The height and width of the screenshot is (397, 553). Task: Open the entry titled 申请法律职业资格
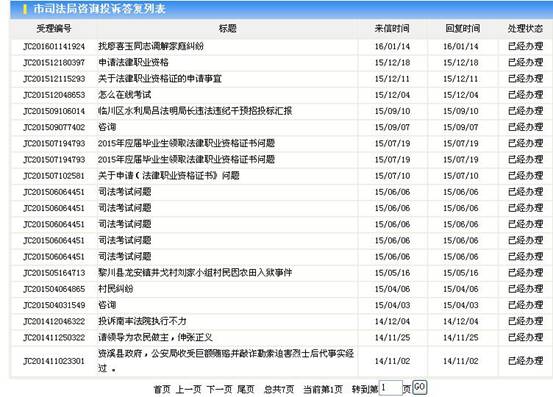pos(133,62)
